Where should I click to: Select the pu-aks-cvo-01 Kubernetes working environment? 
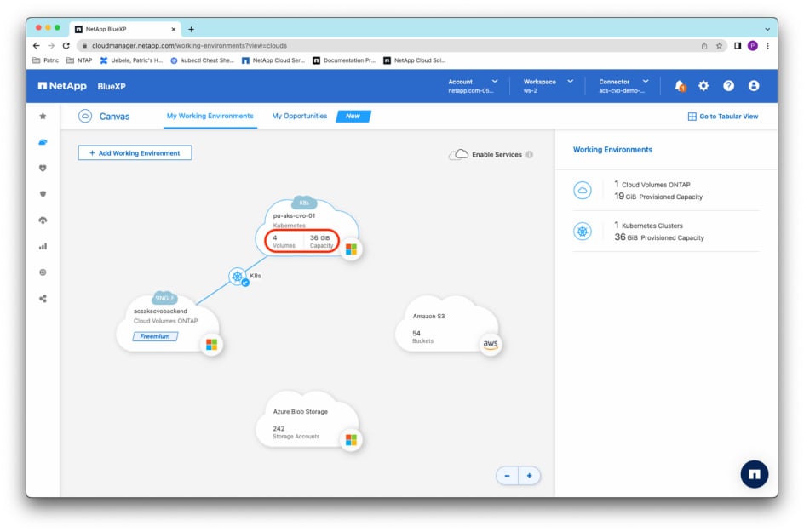coord(307,227)
